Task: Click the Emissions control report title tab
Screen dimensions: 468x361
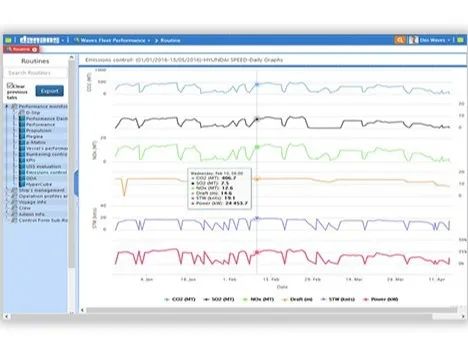Action: click(x=184, y=60)
